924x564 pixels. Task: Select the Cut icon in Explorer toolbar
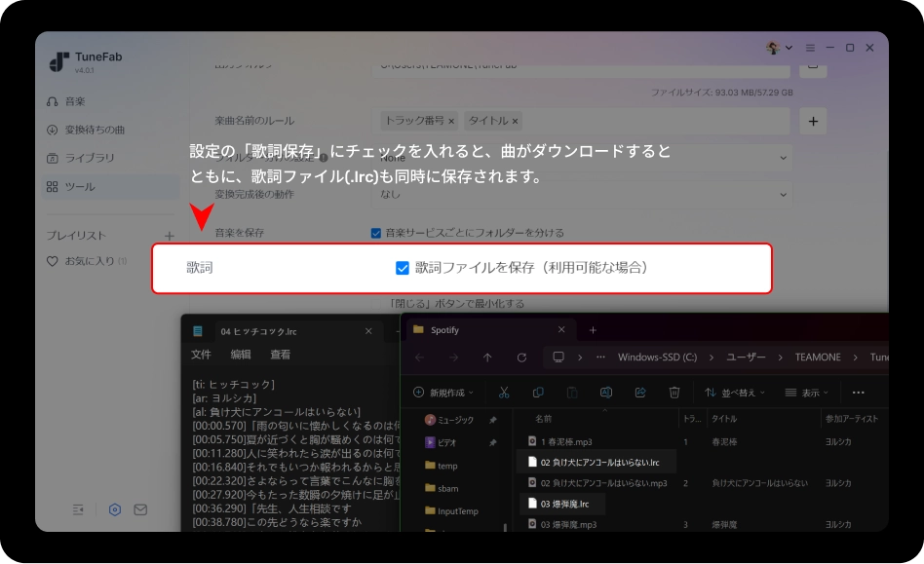pyautogui.click(x=503, y=393)
